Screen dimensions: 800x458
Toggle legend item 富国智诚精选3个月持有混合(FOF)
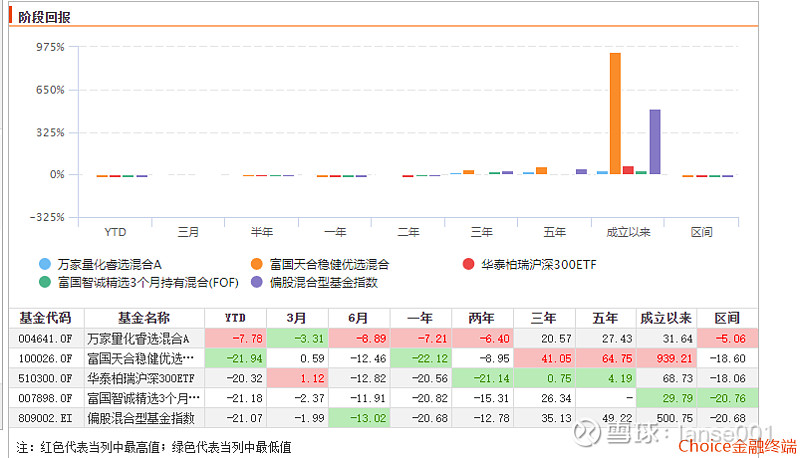pos(139,282)
